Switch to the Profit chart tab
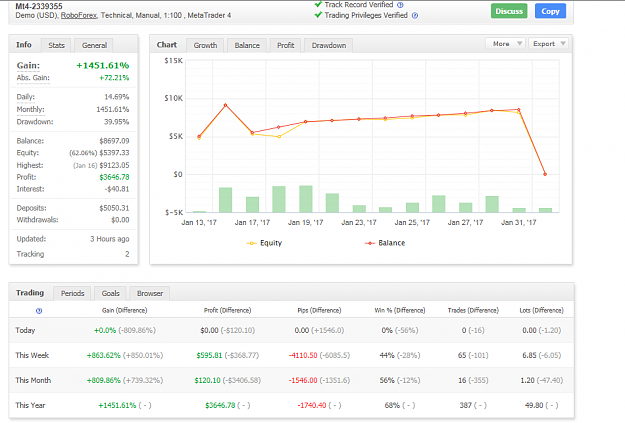This screenshot has height=423, width=625. click(x=285, y=45)
